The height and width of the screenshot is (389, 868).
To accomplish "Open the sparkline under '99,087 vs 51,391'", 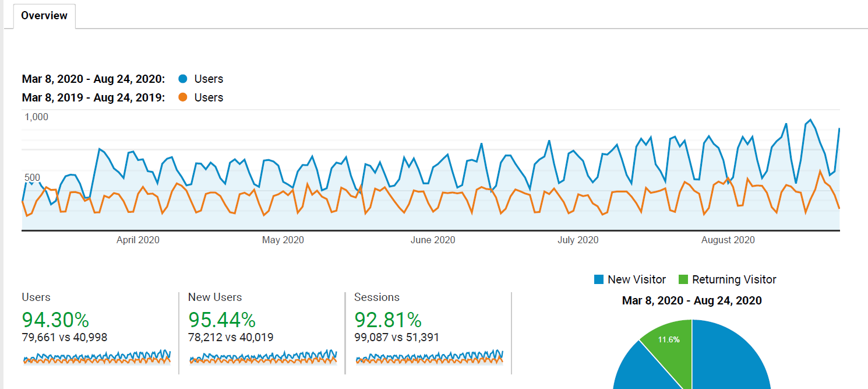I will point(429,356).
